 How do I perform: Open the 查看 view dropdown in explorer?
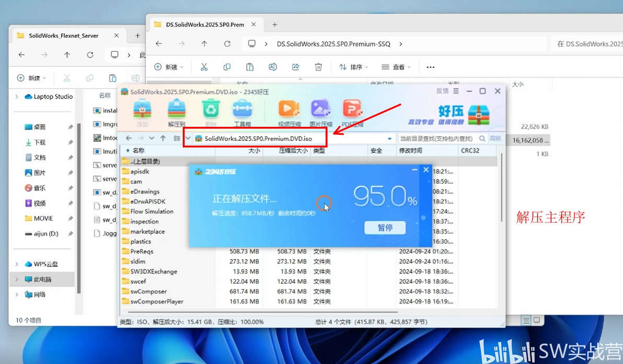point(396,67)
